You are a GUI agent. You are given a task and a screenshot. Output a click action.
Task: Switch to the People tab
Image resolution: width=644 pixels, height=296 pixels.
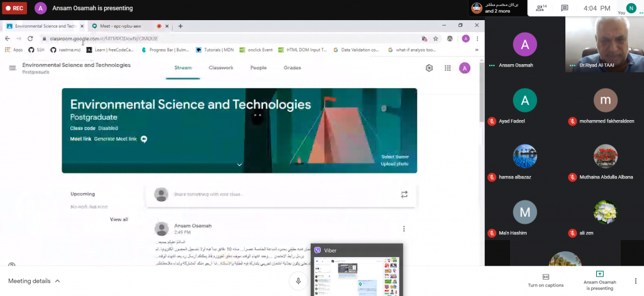pos(258,67)
